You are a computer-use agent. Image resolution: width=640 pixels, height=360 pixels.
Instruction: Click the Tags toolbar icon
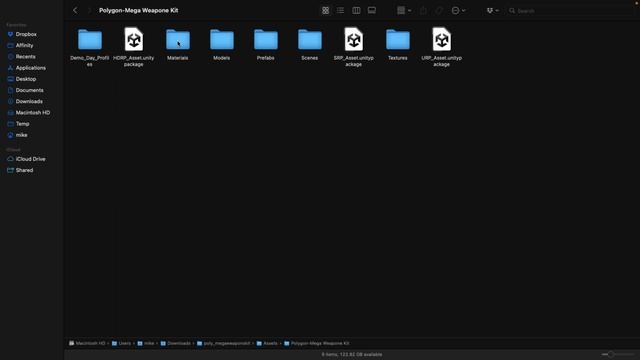[x=439, y=11]
